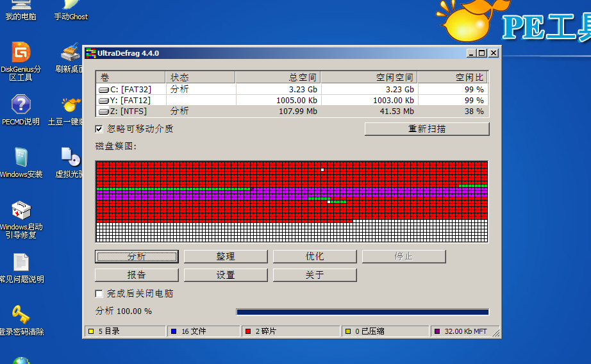This screenshot has height=364, width=591.
Task: Maximize the UltraDefrag window
Action: pyautogui.click(x=481, y=53)
